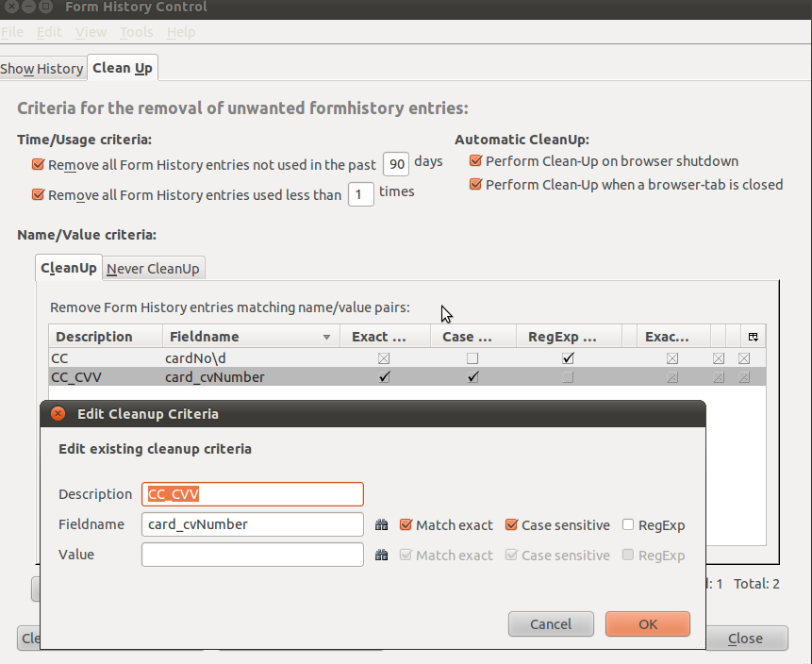Click binoculars icon next to Value input
The width and height of the screenshot is (812, 664).
pos(381,555)
